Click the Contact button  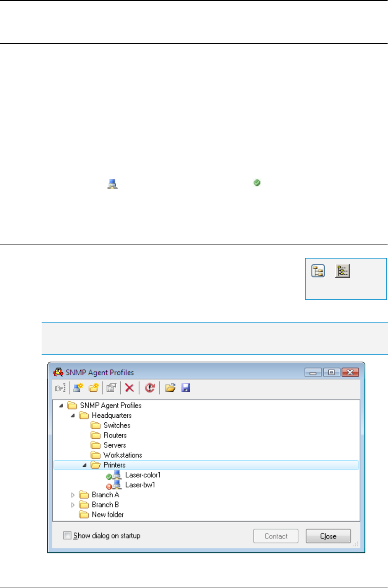276,536
